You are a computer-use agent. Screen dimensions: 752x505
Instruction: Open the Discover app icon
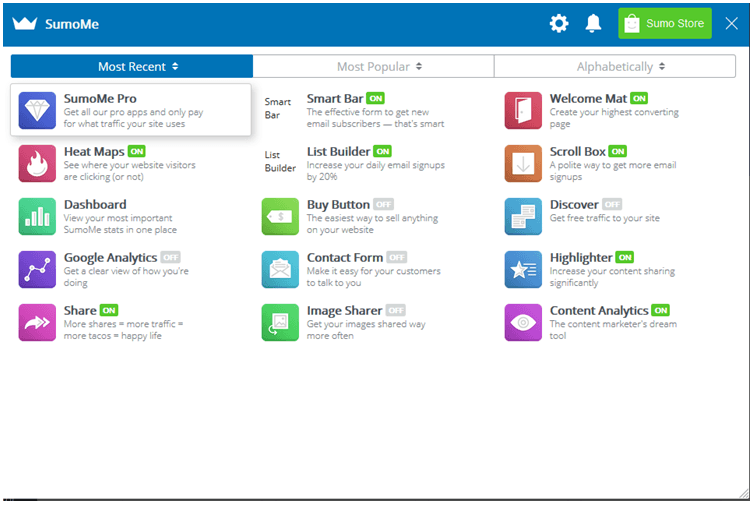pos(523,216)
